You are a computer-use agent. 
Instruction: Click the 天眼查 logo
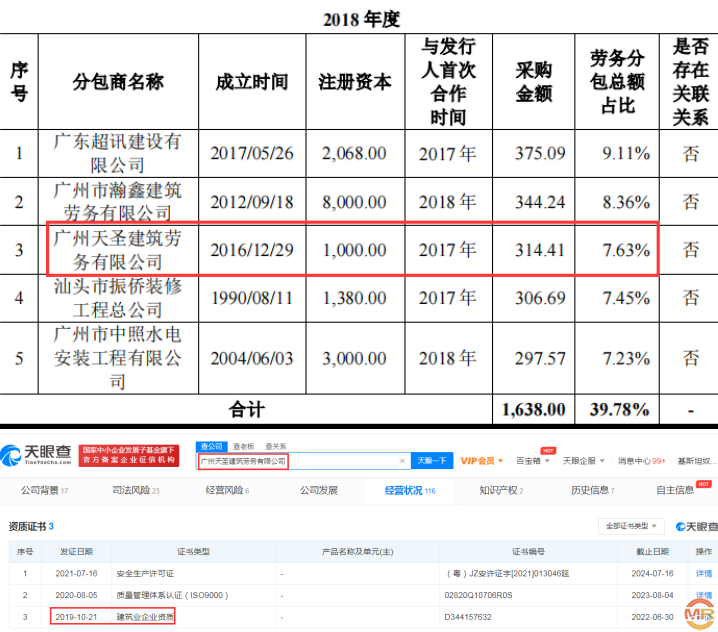(x=36, y=455)
